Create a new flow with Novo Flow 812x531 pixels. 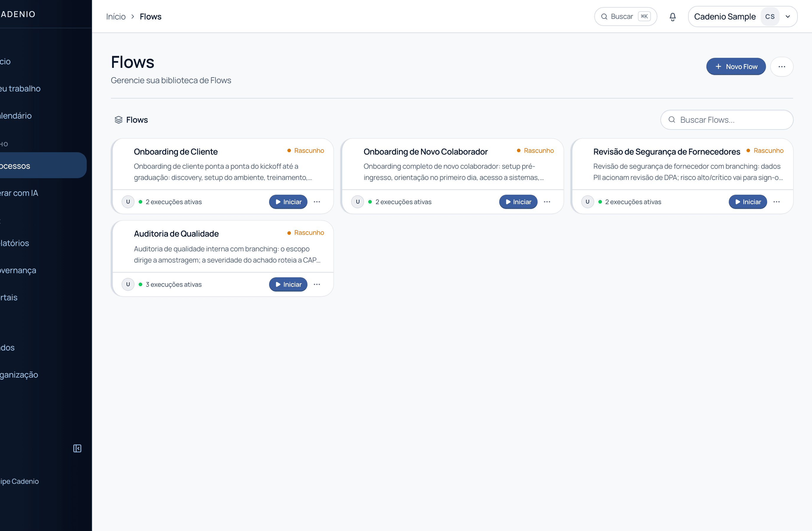[736, 66]
